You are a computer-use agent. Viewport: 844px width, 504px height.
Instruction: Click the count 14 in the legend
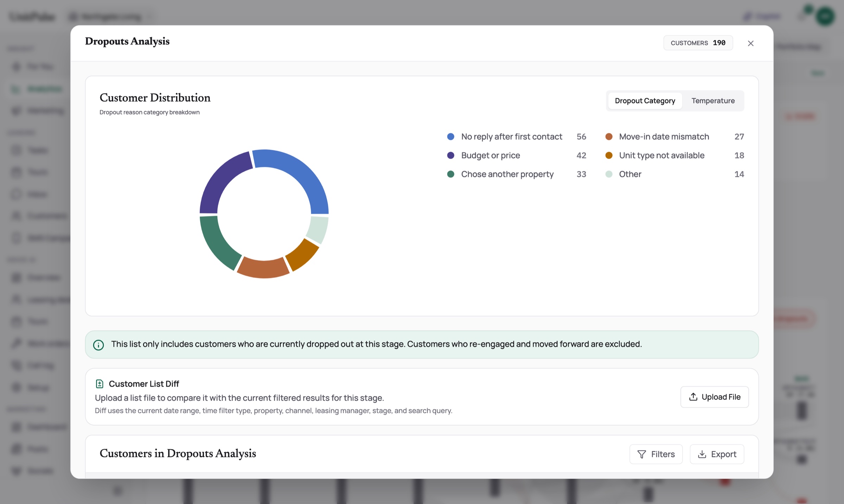point(739,174)
